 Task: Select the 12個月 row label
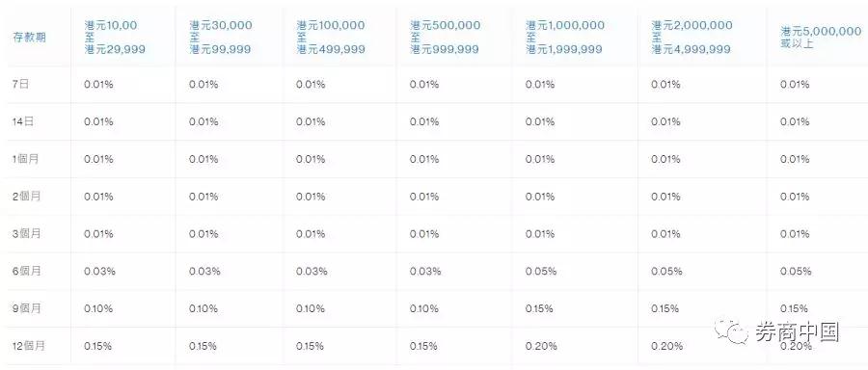(28, 346)
